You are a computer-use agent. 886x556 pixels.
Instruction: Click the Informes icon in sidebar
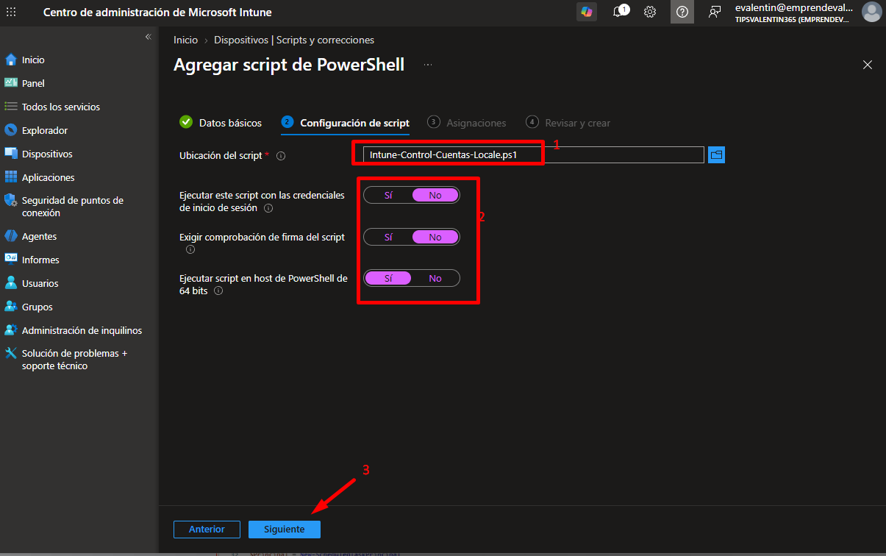click(x=11, y=259)
